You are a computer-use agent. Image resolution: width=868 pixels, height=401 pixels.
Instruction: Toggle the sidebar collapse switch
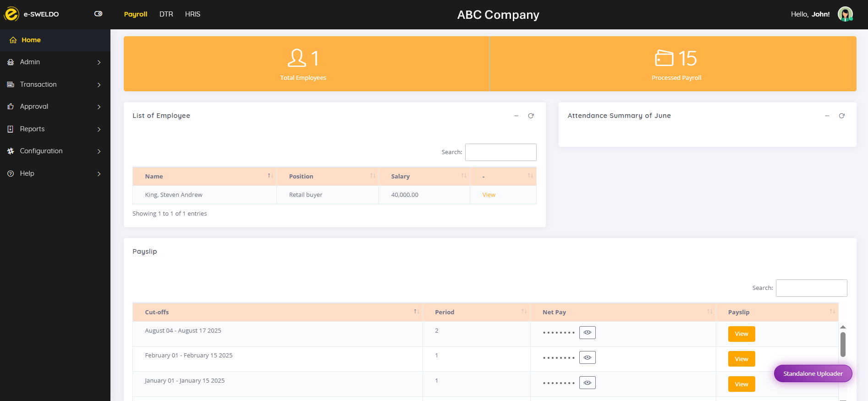(98, 14)
